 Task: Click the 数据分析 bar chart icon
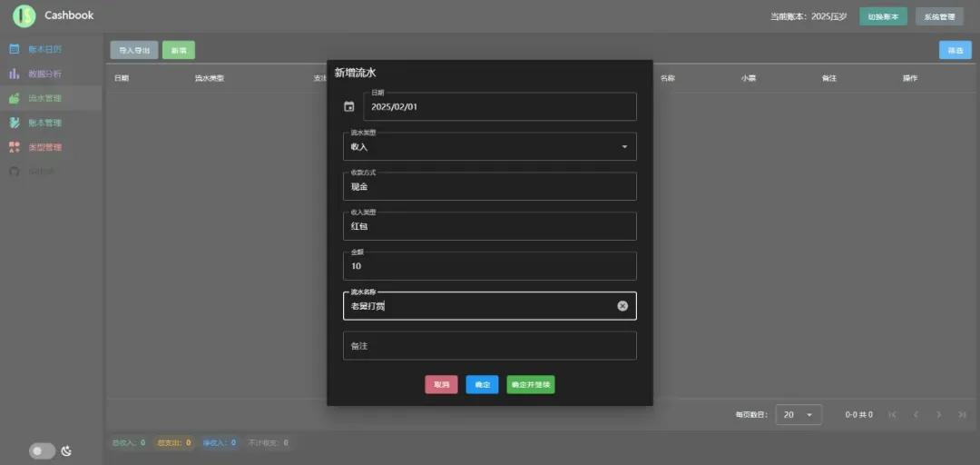click(x=15, y=74)
